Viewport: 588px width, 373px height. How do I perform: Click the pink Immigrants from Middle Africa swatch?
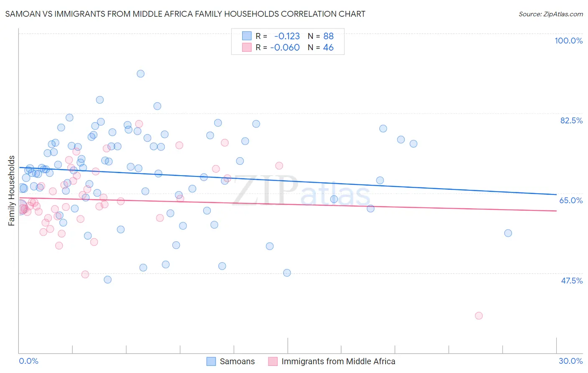(273, 361)
